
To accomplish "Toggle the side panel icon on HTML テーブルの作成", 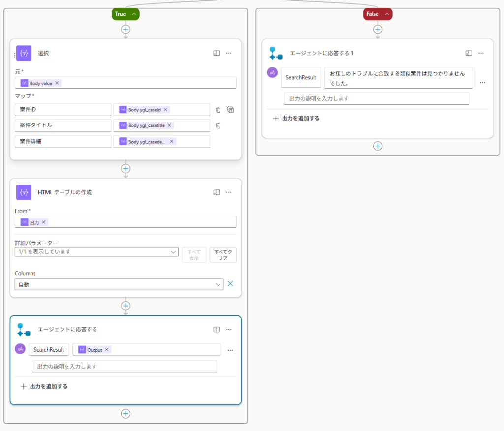I will (x=216, y=192).
